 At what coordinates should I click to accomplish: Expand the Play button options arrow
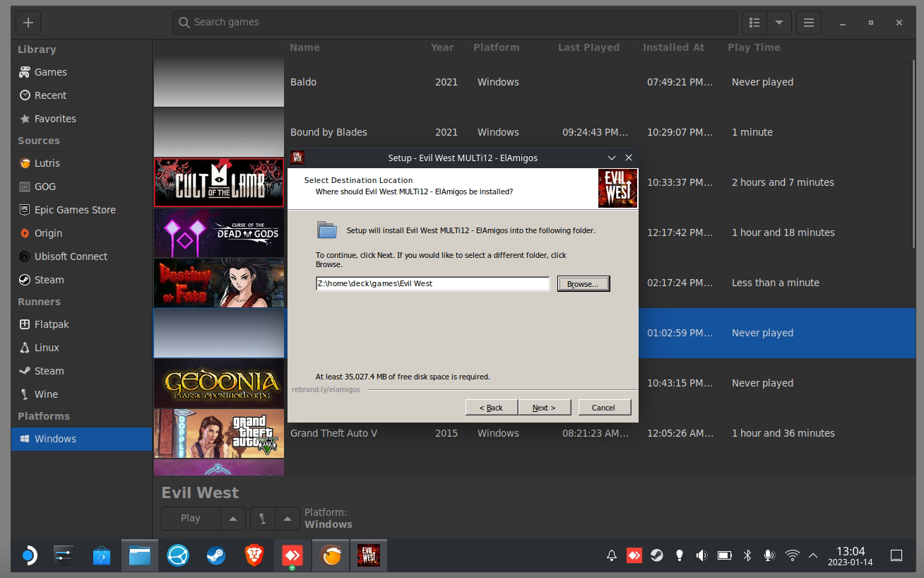pyautogui.click(x=233, y=518)
